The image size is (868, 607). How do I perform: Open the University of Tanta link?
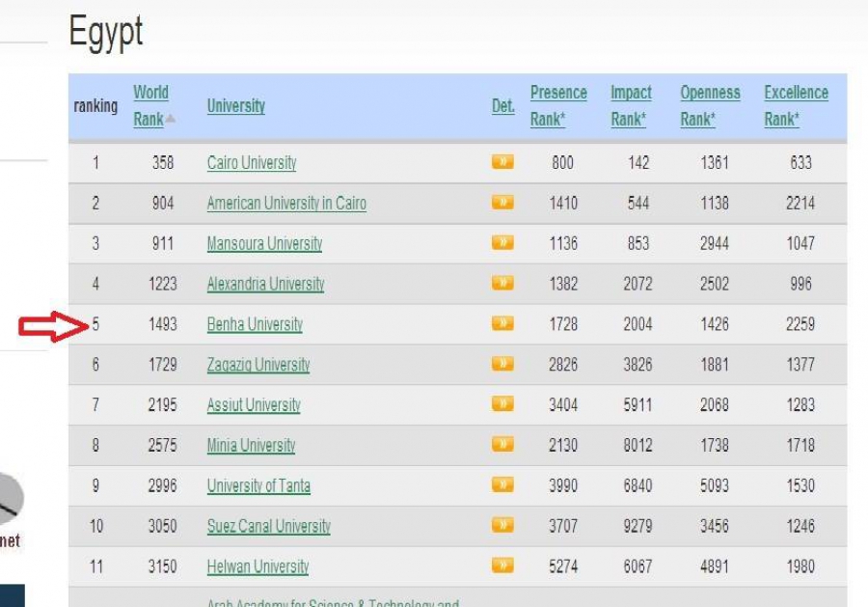(x=258, y=486)
